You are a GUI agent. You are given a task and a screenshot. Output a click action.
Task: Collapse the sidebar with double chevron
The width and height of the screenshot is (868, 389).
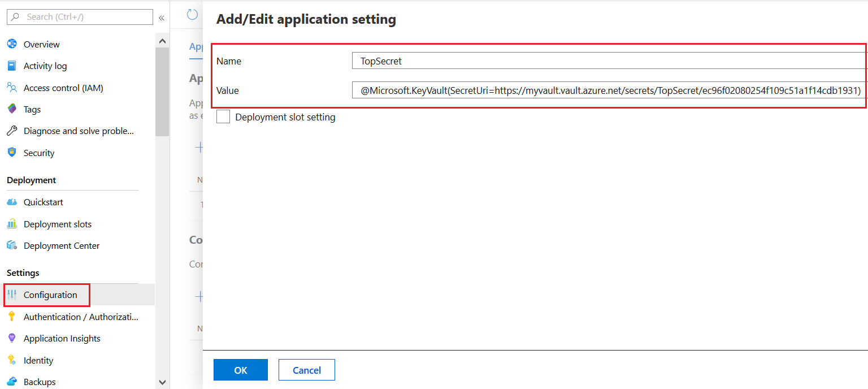pyautogui.click(x=161, y=18)
